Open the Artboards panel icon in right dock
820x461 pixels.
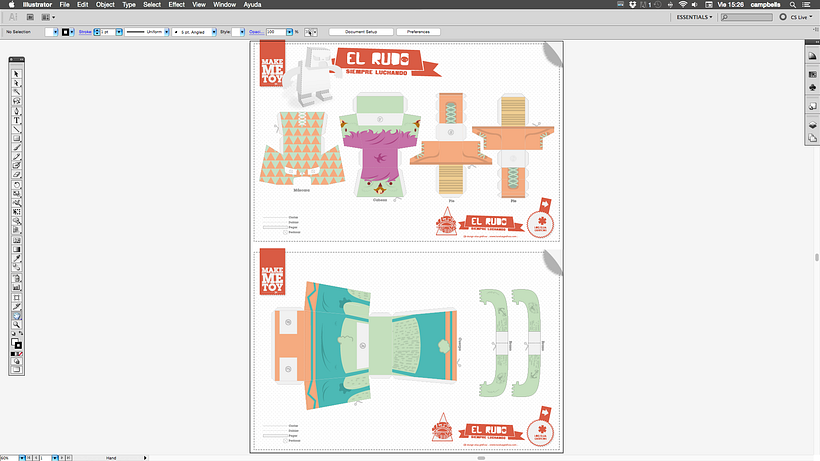click(x=812, y=138)
